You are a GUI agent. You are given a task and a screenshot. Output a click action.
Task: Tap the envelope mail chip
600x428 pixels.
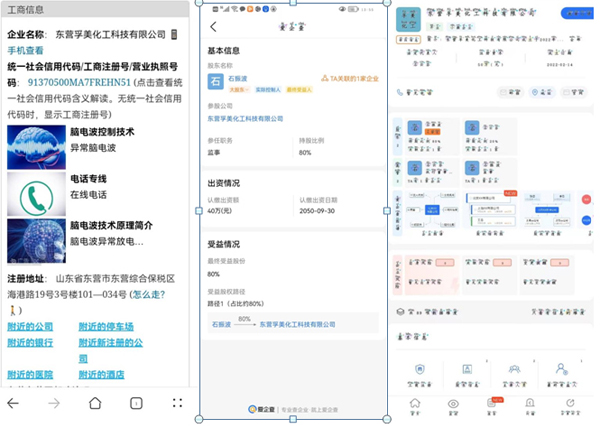510,92
